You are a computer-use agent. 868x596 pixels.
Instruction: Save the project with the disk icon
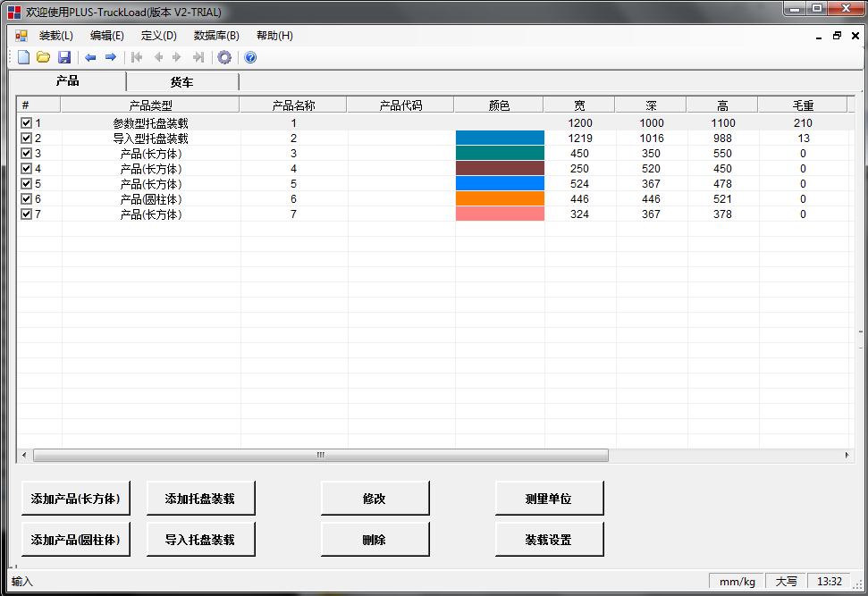coord(63,57)
